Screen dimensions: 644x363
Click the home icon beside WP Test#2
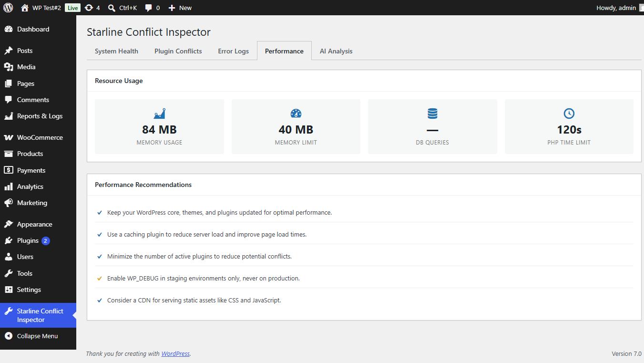(25, 8)
